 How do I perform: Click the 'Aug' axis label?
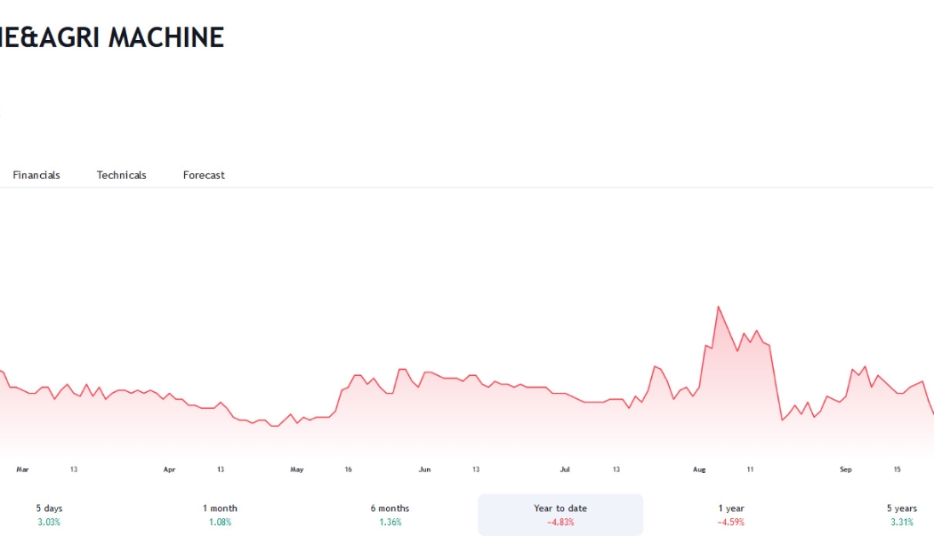699,469
